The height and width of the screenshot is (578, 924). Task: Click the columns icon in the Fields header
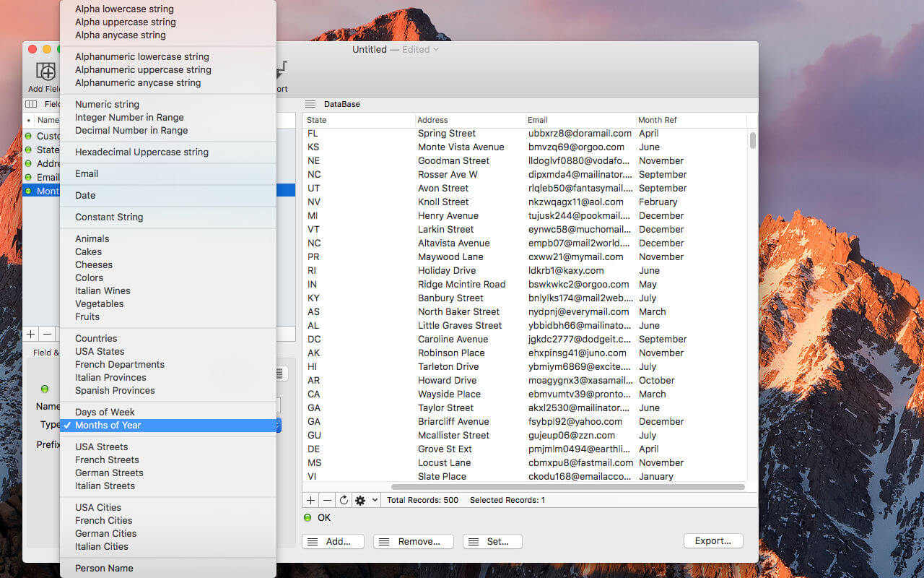[x=31, y=104]
